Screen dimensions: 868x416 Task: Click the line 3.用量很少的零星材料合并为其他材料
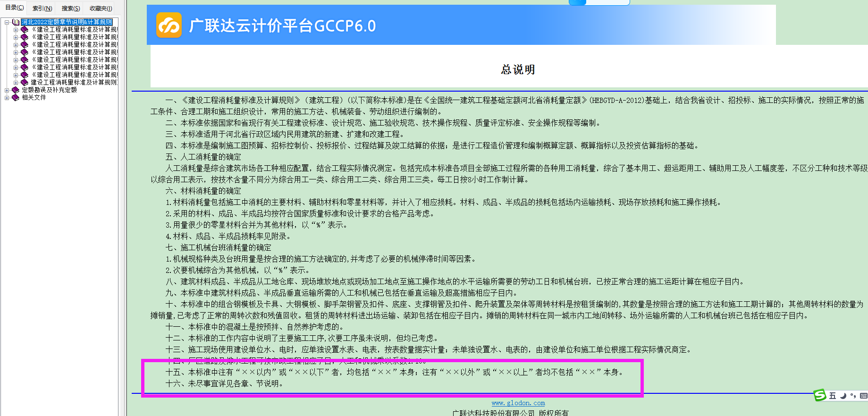pos(258,225)
